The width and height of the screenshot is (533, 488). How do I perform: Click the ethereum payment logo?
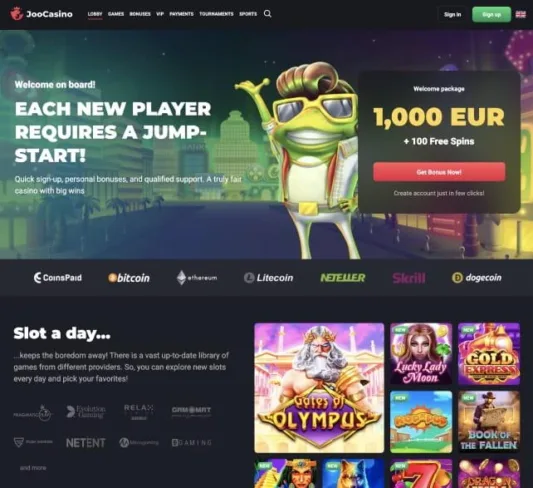[197, 278]
